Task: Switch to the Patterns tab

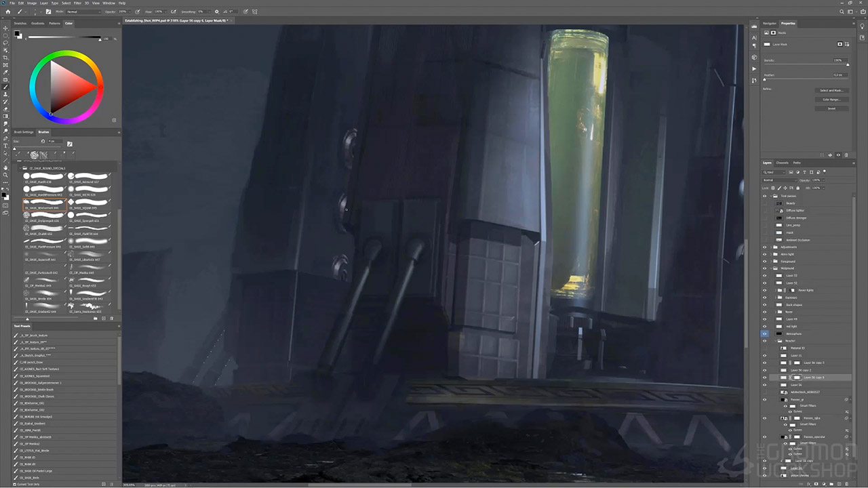Action: [54, 23]
